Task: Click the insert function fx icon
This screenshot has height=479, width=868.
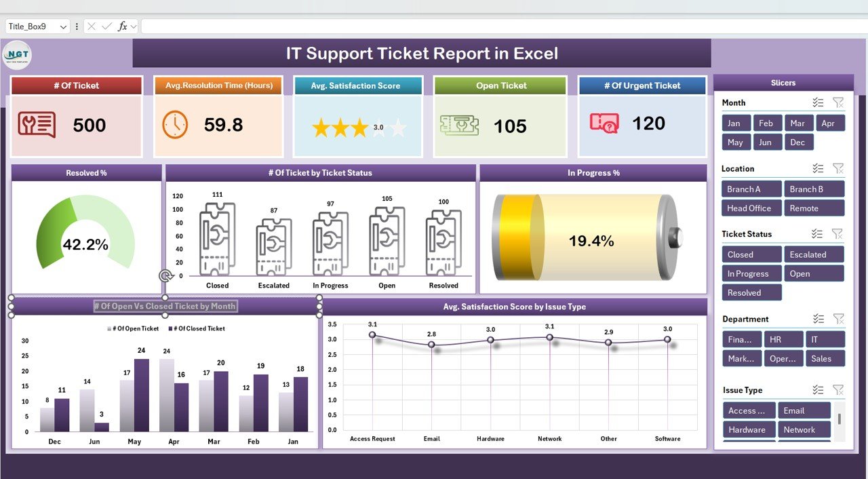Action: (x=123, y=26)
